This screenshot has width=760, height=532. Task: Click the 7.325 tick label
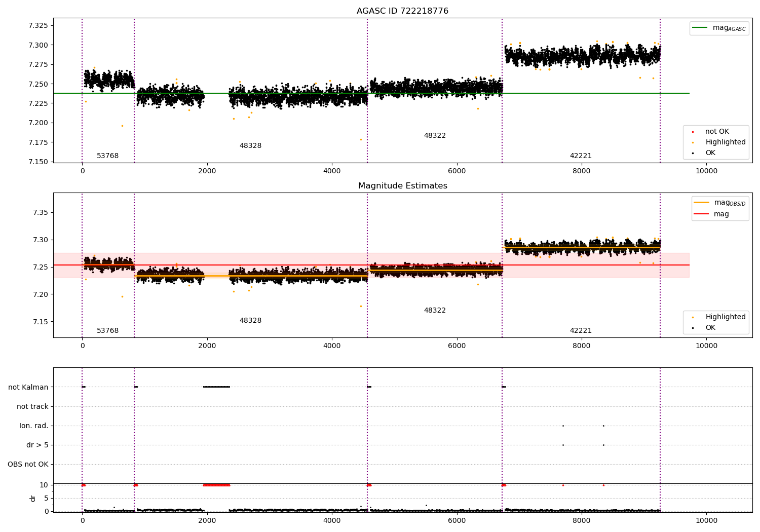(x=39, y=26)
